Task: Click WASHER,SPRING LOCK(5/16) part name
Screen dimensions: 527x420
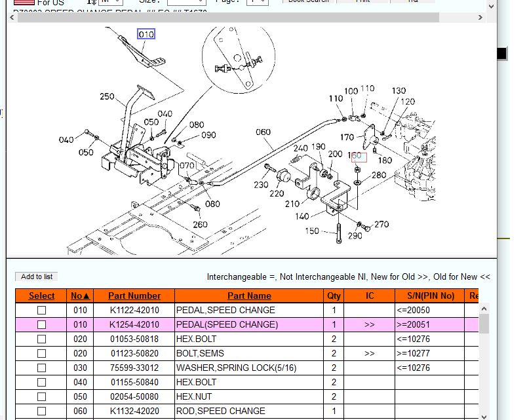Action: pyautogui.click(x=236, y=368)
